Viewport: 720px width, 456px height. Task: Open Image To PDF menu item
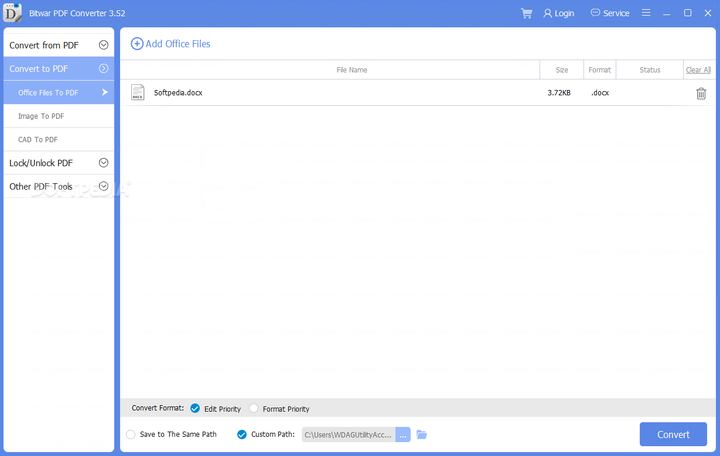[x=59, y=116]
